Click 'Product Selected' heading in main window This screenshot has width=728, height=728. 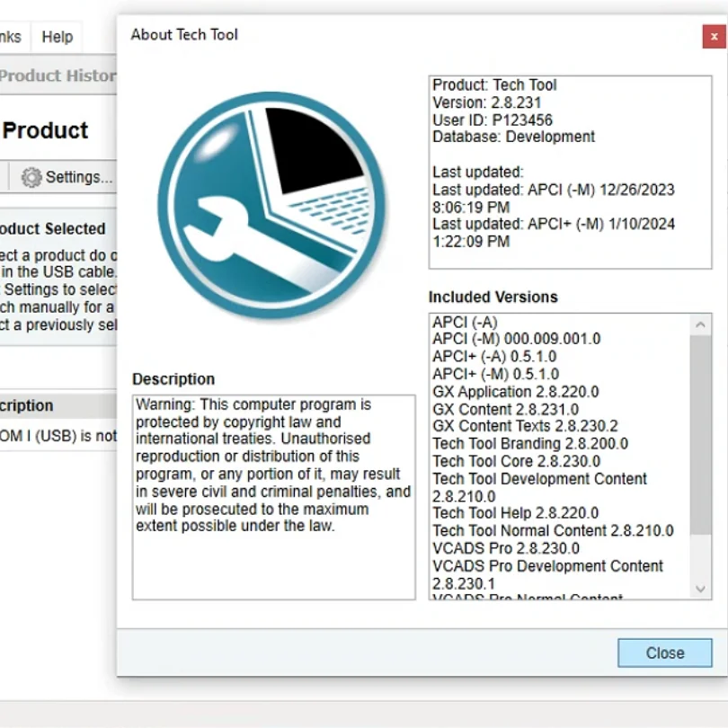coord(52,228)
